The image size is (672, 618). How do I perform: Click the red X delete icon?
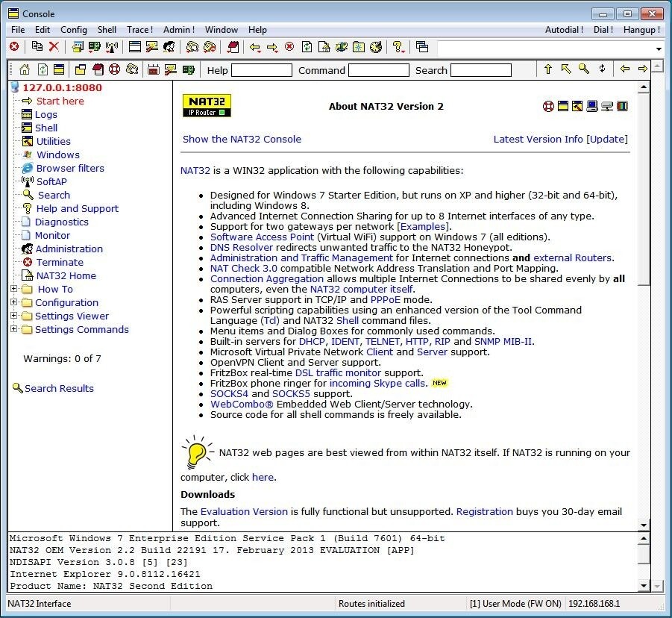click(54, 46)
